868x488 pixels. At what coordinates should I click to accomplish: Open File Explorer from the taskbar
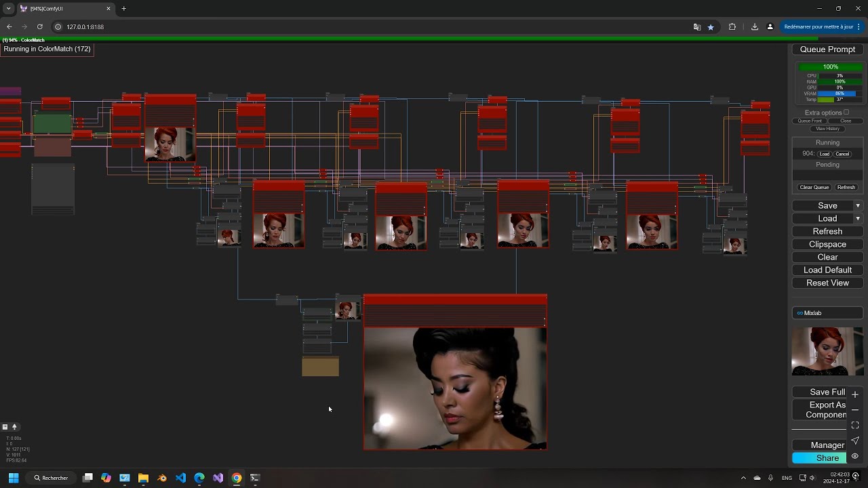coord(143,478)
